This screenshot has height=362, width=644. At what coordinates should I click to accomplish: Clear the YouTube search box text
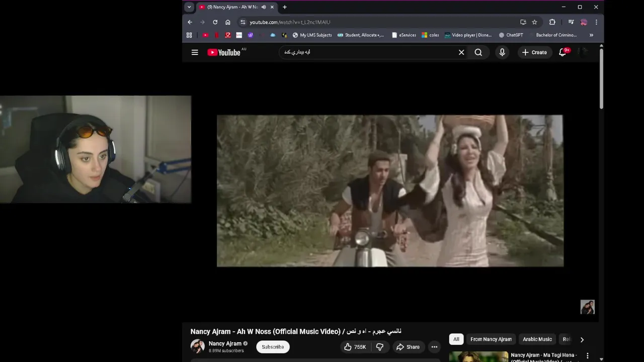(461, 52)
